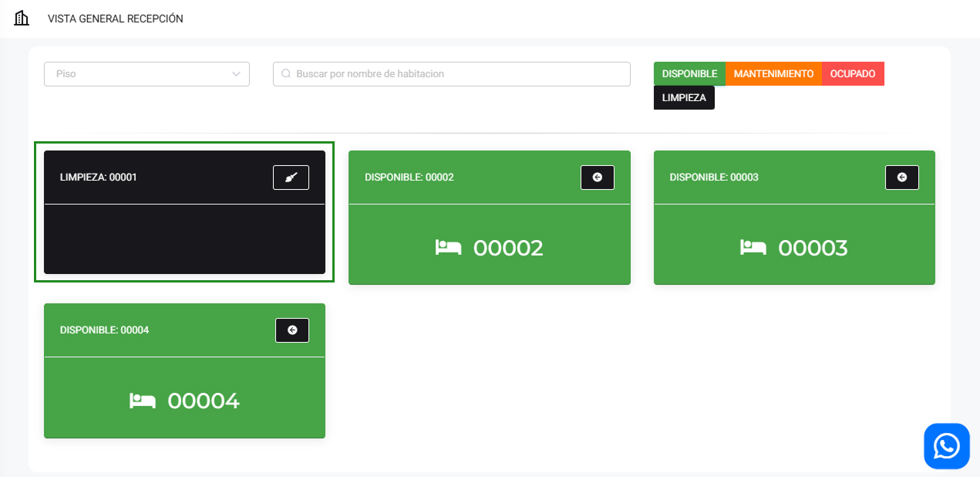Click the bed icon for room 00004
980x477 pixels.
pos(143,401)
